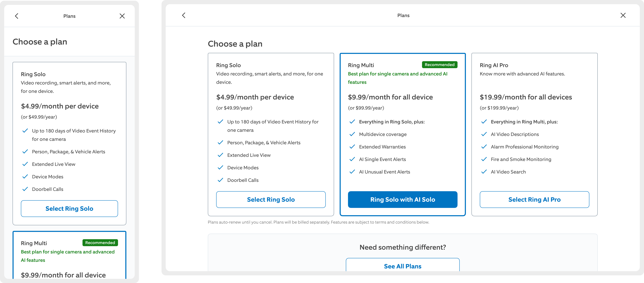Click desktop checkmark beside Extended Live View
The width and height of the screenshot is (644, 283).
220,155
